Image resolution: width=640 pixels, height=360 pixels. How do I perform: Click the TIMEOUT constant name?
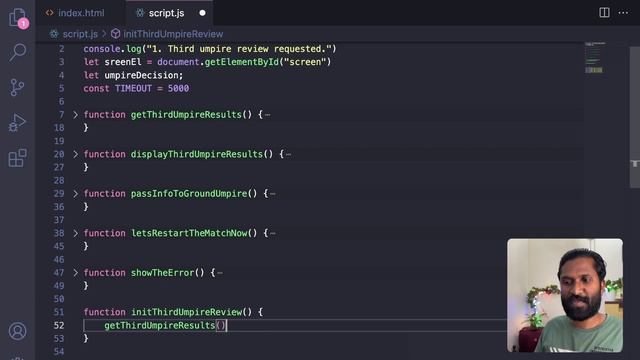[x=133, y=89]
